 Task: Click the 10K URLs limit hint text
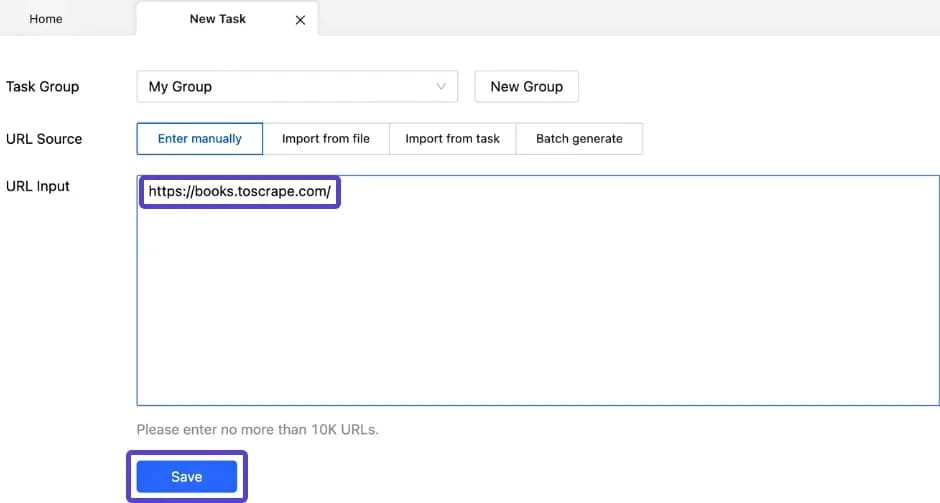(257, 430)
